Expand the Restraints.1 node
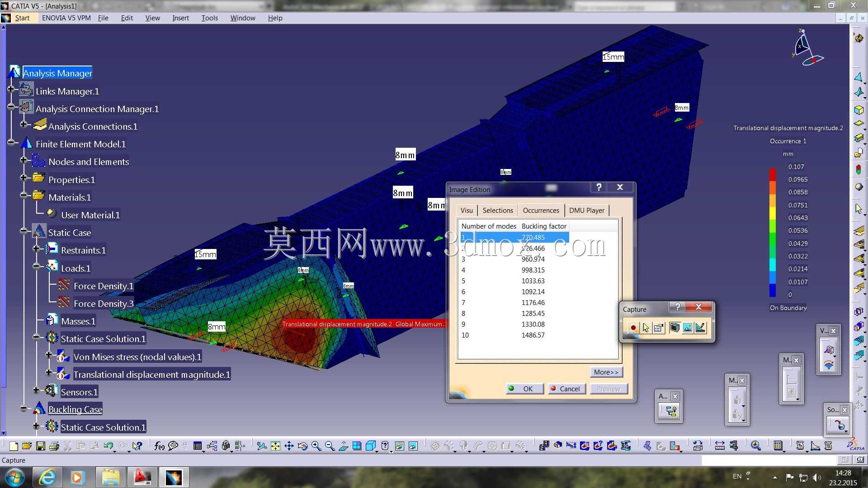Image resolution: width=868 pixels, height=488 pixels. coord(36,249)
